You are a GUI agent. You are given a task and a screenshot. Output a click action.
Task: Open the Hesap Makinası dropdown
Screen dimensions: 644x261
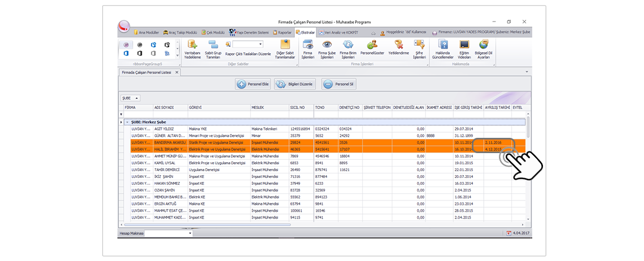[190, 233]
